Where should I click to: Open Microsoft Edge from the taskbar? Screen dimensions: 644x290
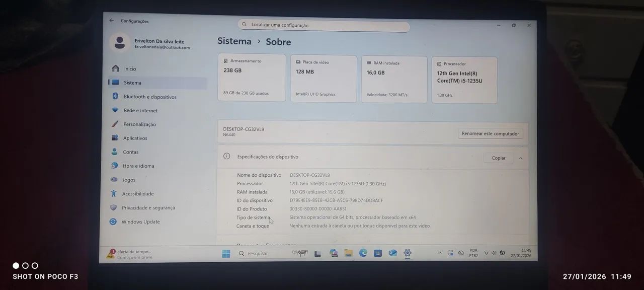click(363, 253)
